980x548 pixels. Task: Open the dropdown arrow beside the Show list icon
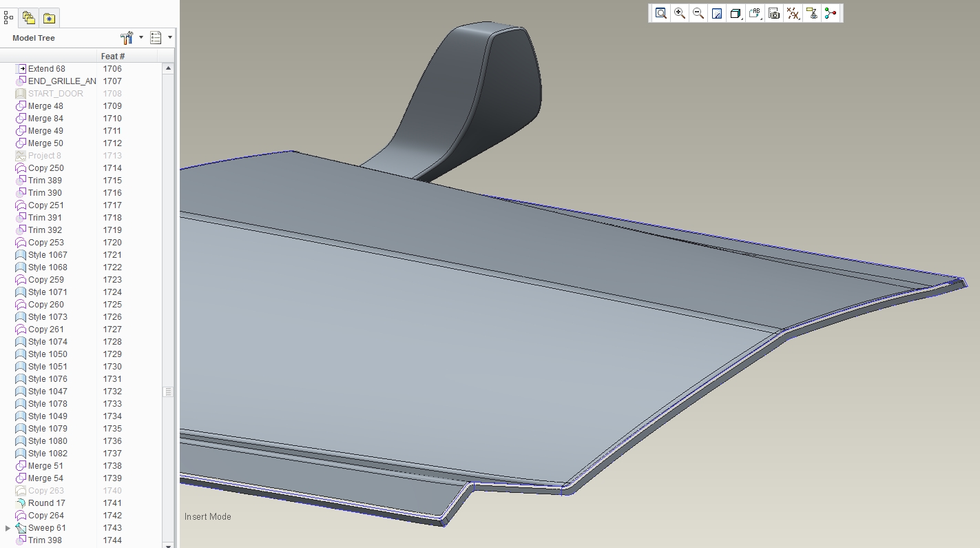pos(169,38)
